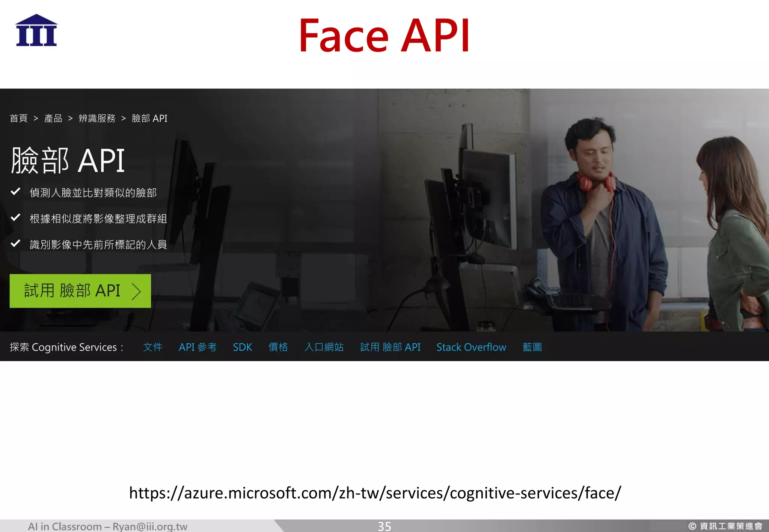The width and height of the screenshot is (769, 532).
Task: Click the azure.microsoft.com face URL
Action: [x=375, y=493]
